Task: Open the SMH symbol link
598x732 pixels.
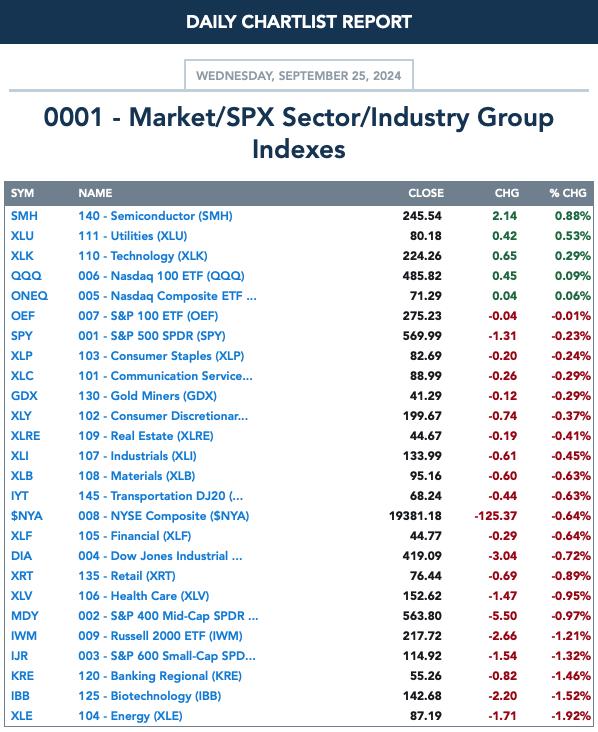Action: 24,216
